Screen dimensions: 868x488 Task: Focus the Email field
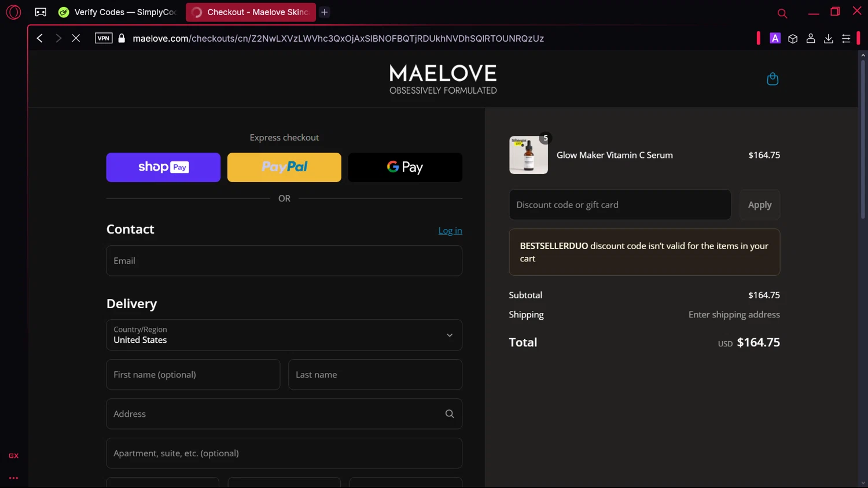coord(284,261)
